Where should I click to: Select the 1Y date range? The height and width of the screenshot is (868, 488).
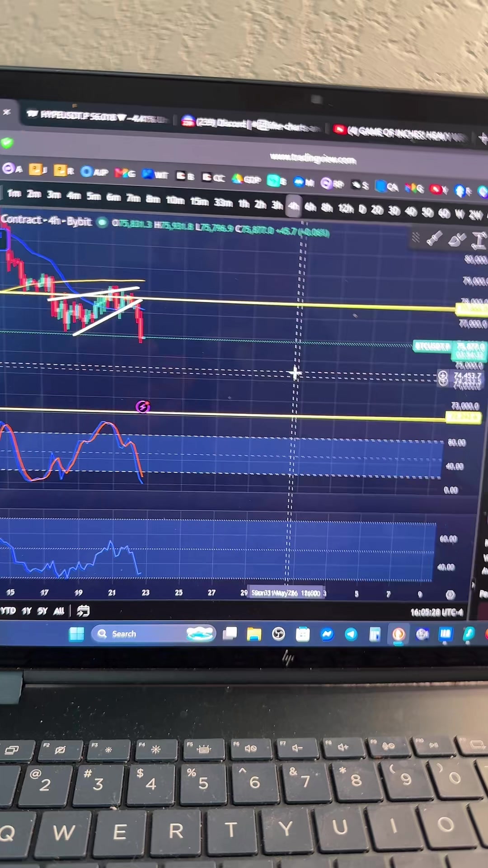pyautogui.click(x=26, y=611)
